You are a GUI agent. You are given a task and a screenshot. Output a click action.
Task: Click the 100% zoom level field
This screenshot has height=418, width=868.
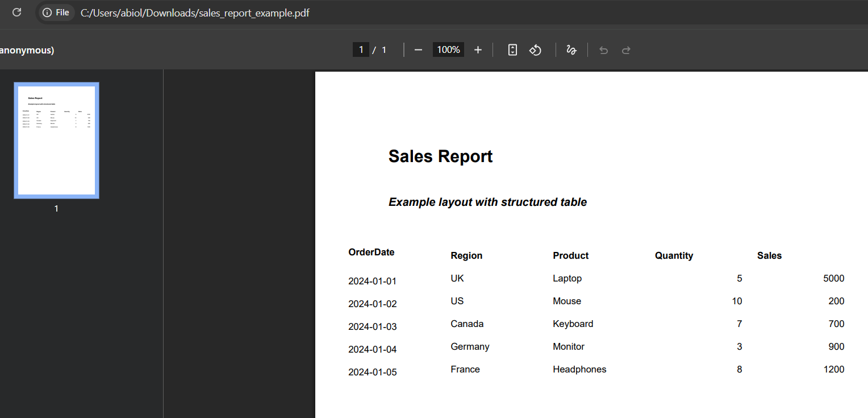448,50
